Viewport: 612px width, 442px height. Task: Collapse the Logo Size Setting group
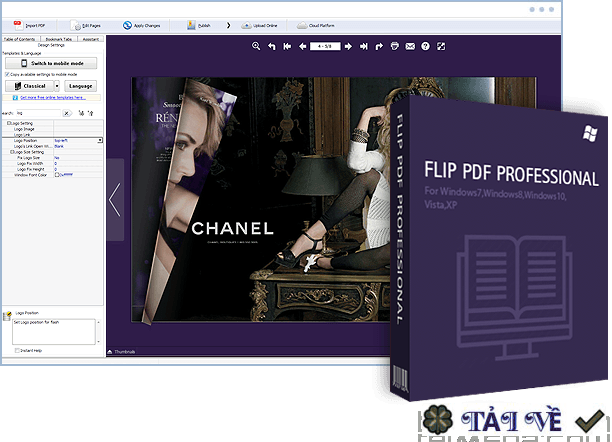coord(12,152)
